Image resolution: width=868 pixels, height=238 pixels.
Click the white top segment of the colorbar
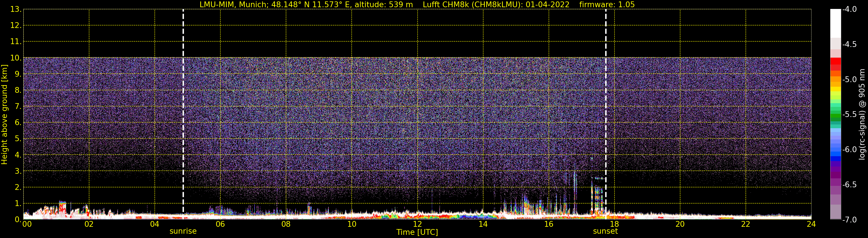(x=836, y=23)
